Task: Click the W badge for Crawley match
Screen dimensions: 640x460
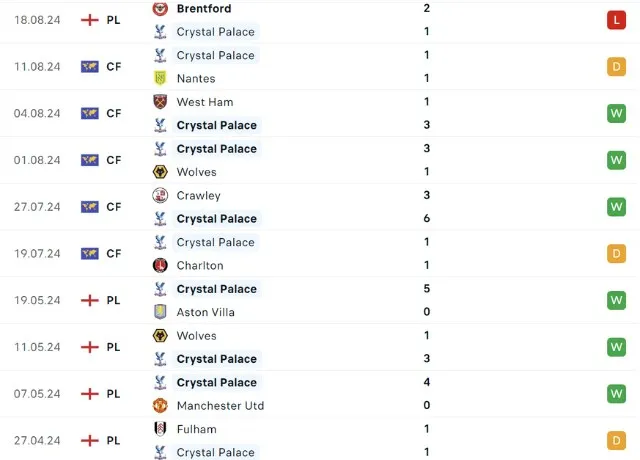Action: coord(616,207)
